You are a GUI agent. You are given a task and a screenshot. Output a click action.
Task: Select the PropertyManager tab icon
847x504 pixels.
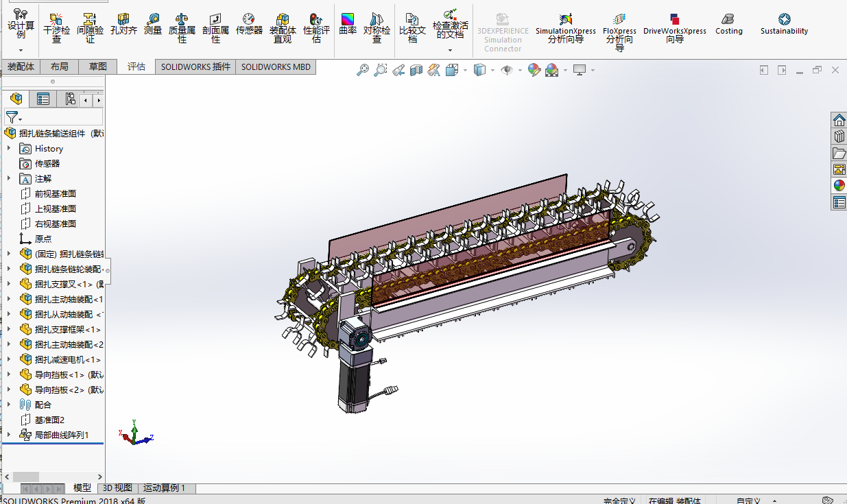point(43,99)
